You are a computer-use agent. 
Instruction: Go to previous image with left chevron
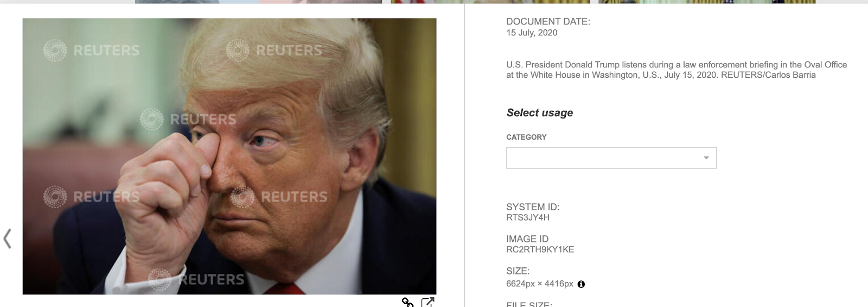[x=8, y=239]
